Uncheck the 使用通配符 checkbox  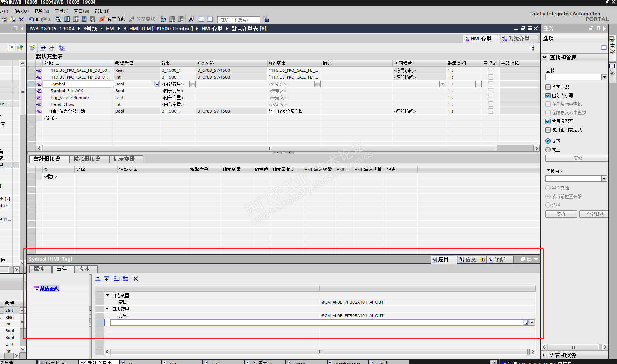(x=548, y=121)
